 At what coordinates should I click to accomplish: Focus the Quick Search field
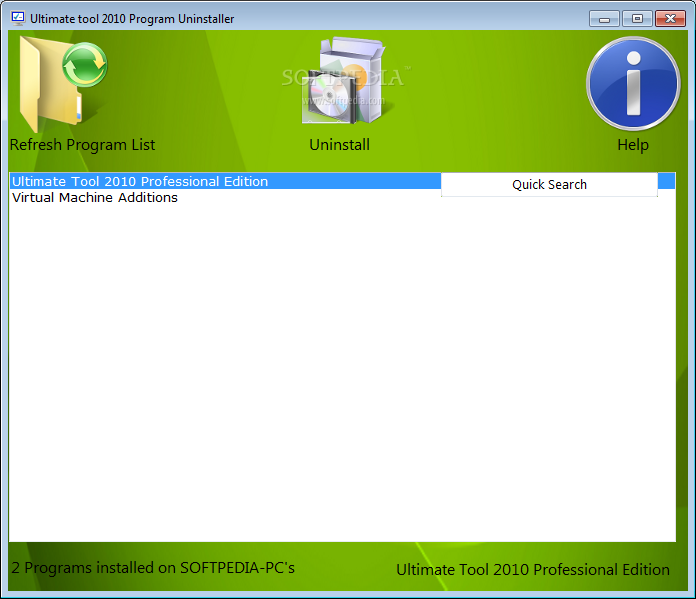coord(549,185)
